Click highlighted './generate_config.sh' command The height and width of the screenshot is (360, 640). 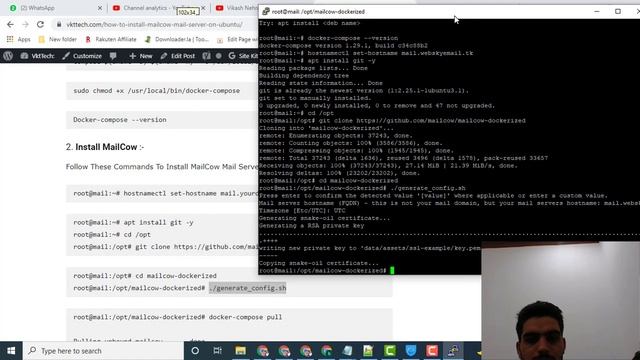247,288
